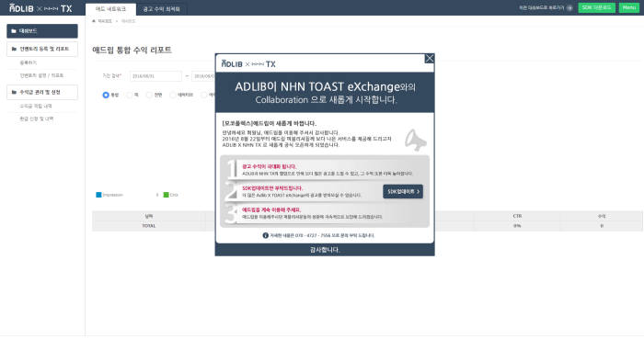Select the 통합 radio button
644x339 pixels.
(x=106, y=96)
